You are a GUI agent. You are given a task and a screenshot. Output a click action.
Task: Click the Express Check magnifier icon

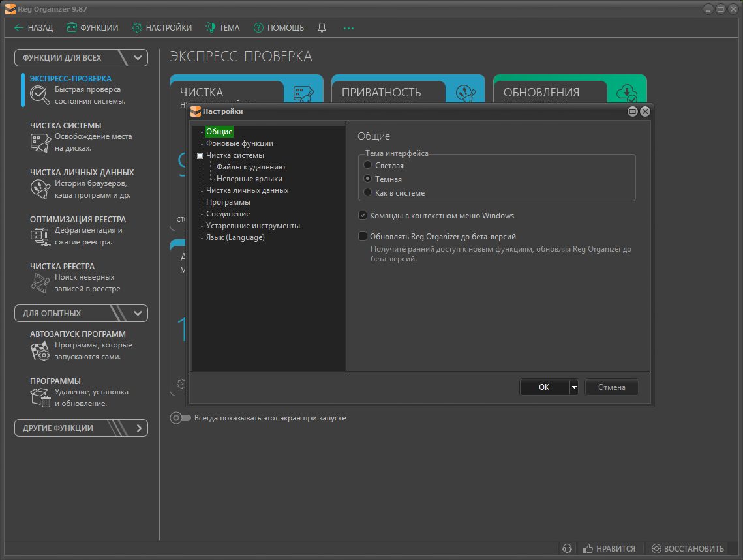(x=40, y=95)
